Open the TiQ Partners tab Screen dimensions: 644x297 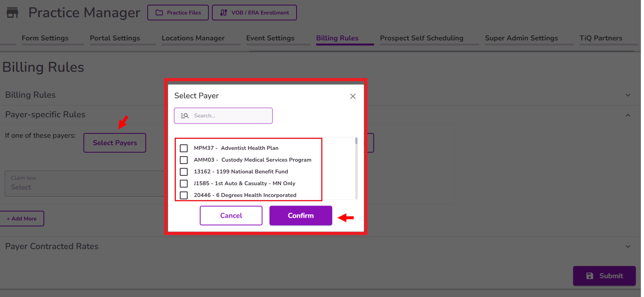pos(601,38)
